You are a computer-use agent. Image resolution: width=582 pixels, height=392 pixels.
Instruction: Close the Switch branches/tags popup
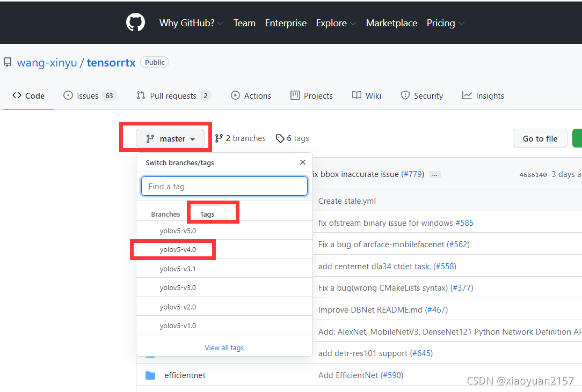303,162
